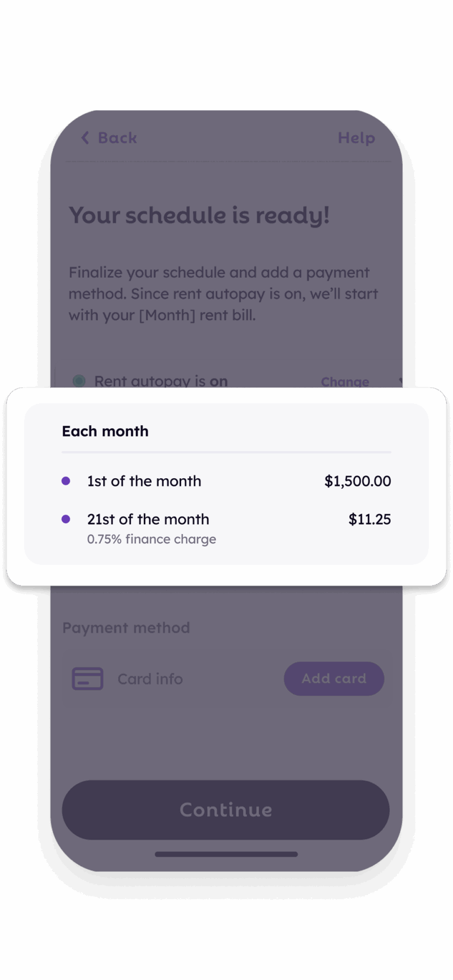Click the purple bullet for 1st of month
The width and height of the screenshot is (453, 980).
click(x=66, y=481)
